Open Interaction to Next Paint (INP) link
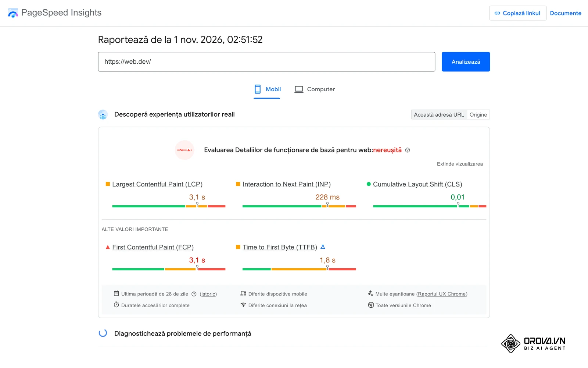This screenshot has height=368, width=588. (x=287, y=184)
